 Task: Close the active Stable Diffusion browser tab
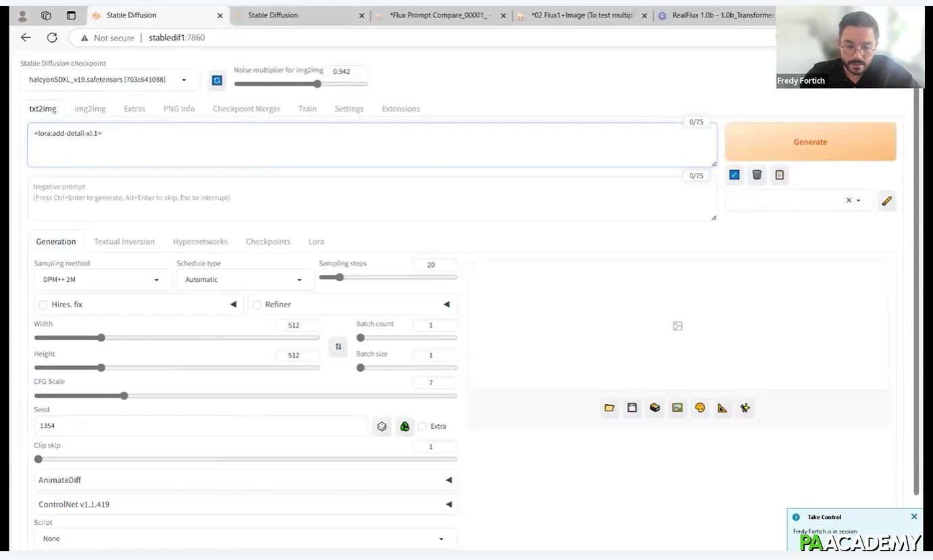pos(220,16)
